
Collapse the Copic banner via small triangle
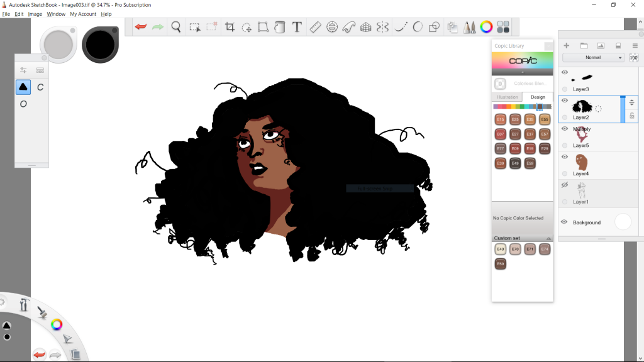click(x=523, y=72)
